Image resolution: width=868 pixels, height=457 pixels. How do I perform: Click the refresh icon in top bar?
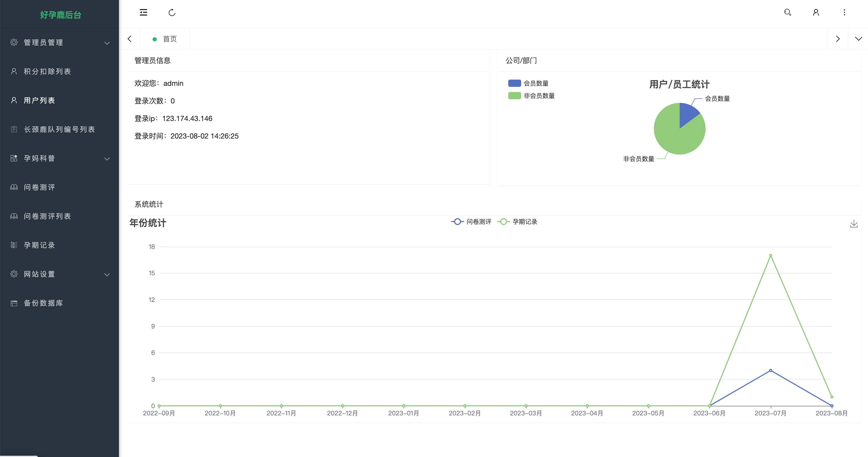coord(172,12)
